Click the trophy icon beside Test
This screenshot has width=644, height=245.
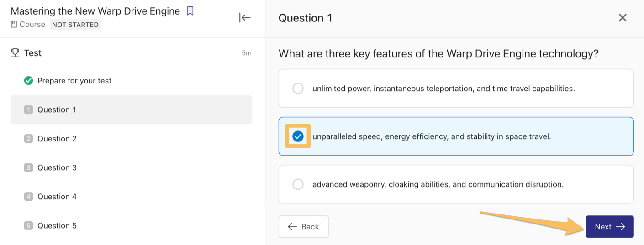15,53
